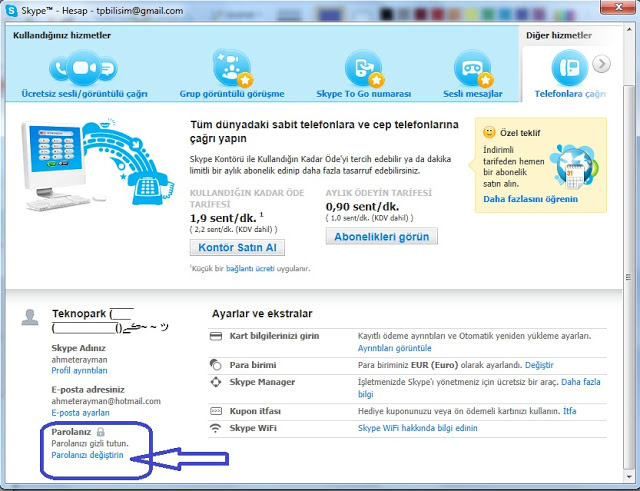Viewport: 640px width, 491px height.
Task: Open the Sesli mesajlar voicemail icon
Action: pyautogui.click(x=473, y=69)
